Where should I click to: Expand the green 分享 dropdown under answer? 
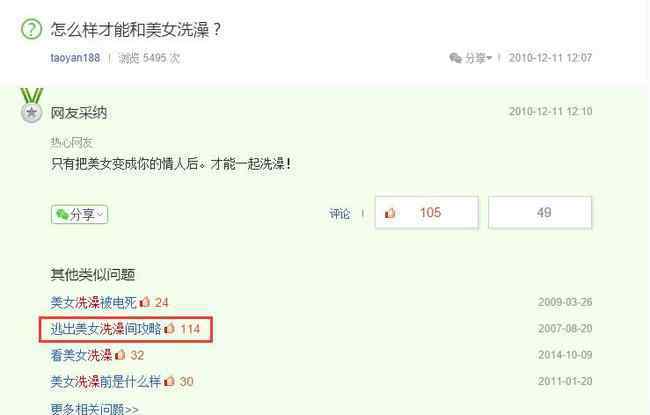[x=79, y=214]
